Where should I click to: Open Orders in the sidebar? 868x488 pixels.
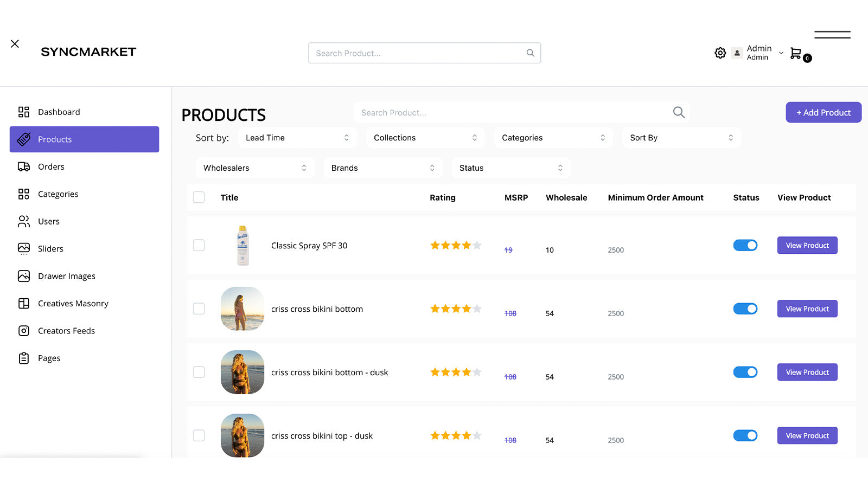[84, 167]
